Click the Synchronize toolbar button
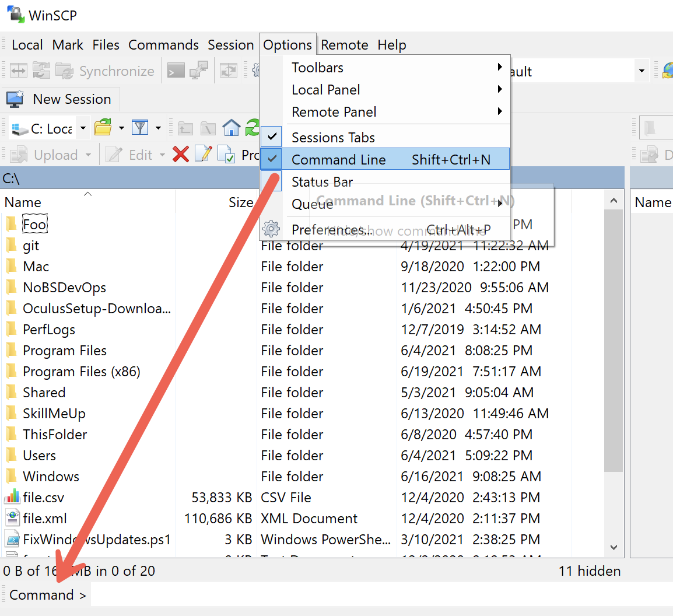This screenshot has height=616, width=673. (105, 71)
